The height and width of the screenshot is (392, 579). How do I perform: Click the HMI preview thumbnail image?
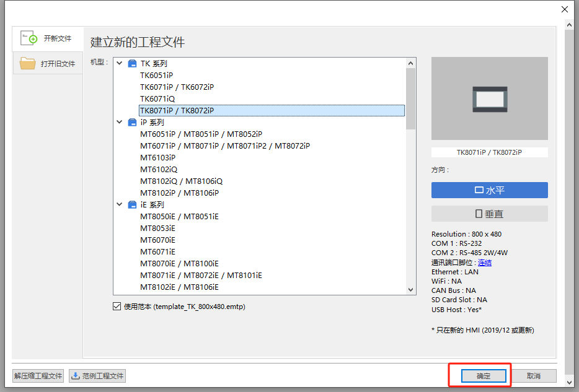click(489, 98)
